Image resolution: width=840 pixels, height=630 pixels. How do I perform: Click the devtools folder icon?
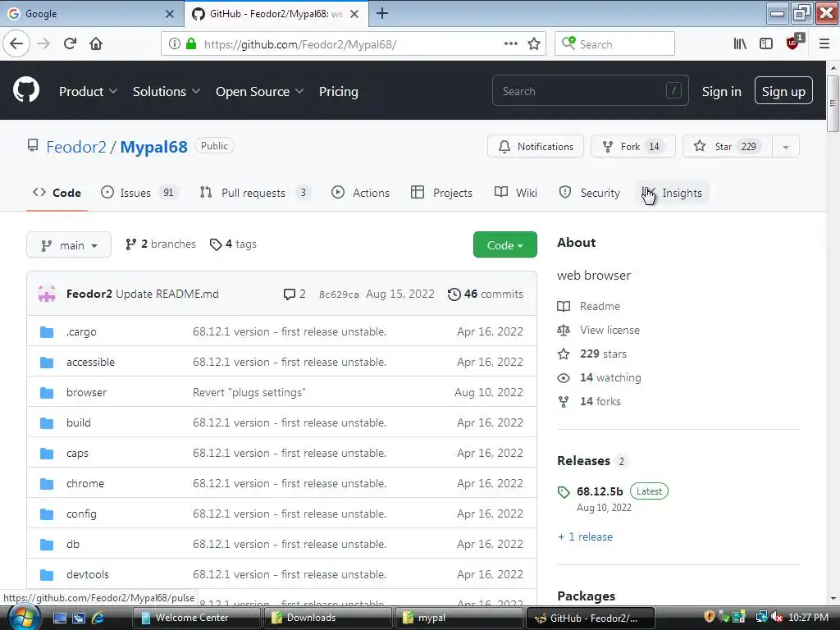coord(47,575)
